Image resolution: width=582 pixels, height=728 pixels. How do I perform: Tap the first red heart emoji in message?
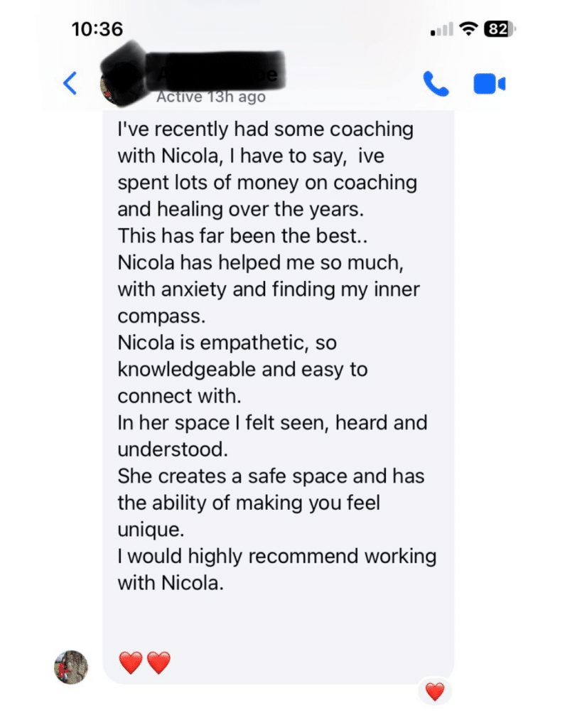131,663
